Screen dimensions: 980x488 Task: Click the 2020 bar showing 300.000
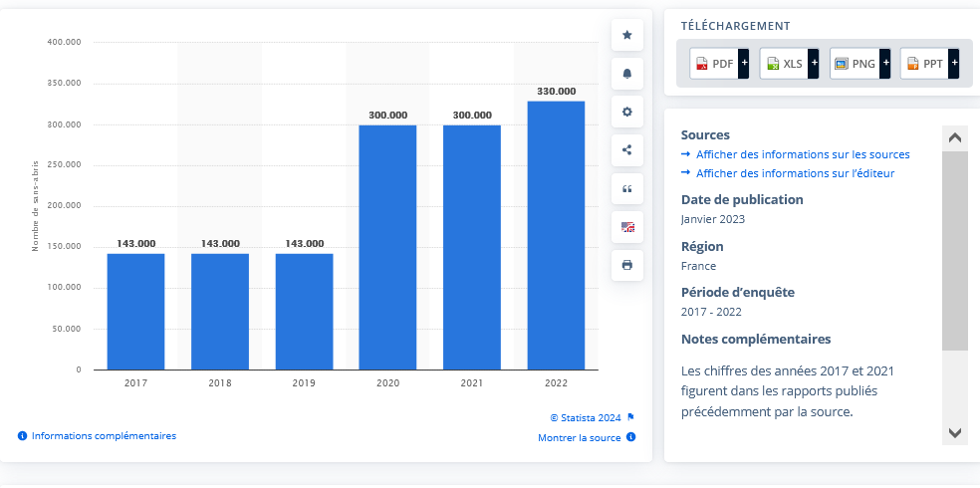[x=387, y=247]
